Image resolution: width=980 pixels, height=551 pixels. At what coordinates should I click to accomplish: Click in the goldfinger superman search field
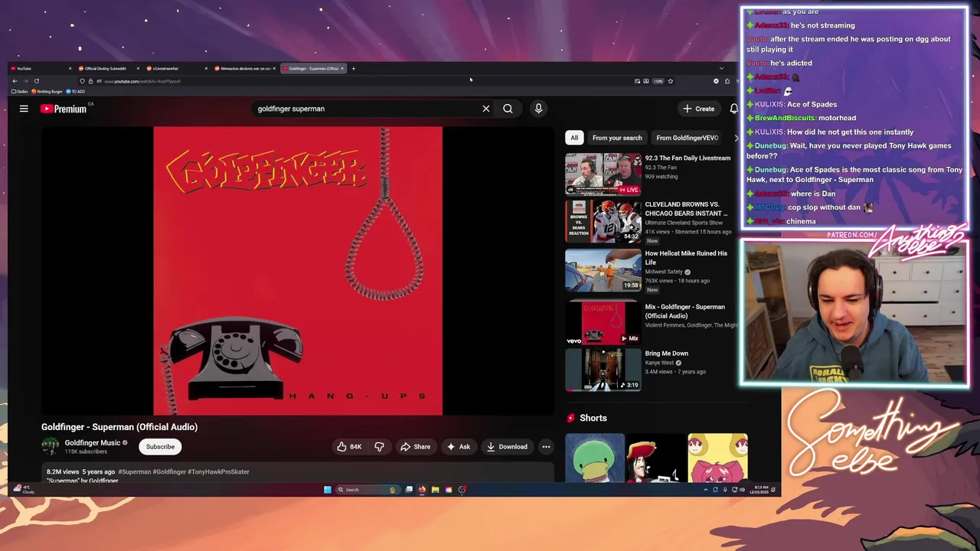click(367, 109)
